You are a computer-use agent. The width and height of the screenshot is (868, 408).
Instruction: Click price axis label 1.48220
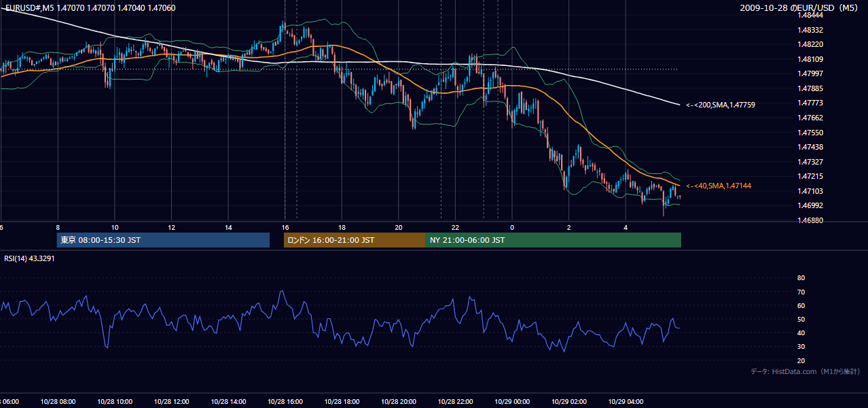[811, 44]
